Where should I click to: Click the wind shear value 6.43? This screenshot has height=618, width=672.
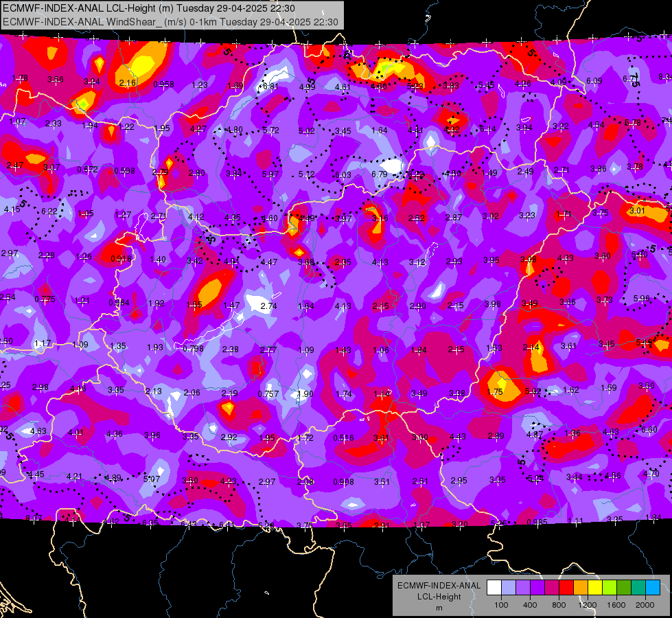[x=188, y=524]
